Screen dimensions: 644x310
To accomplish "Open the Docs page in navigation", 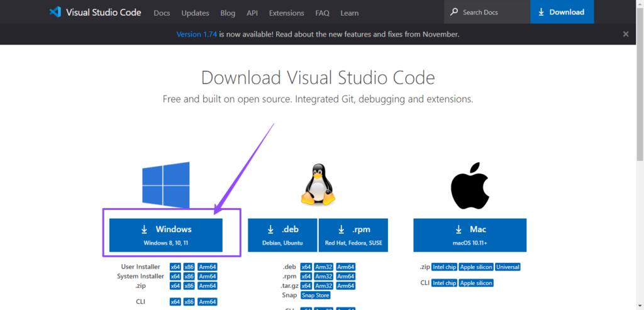I will pyautogui.click(x=162, y=13).
